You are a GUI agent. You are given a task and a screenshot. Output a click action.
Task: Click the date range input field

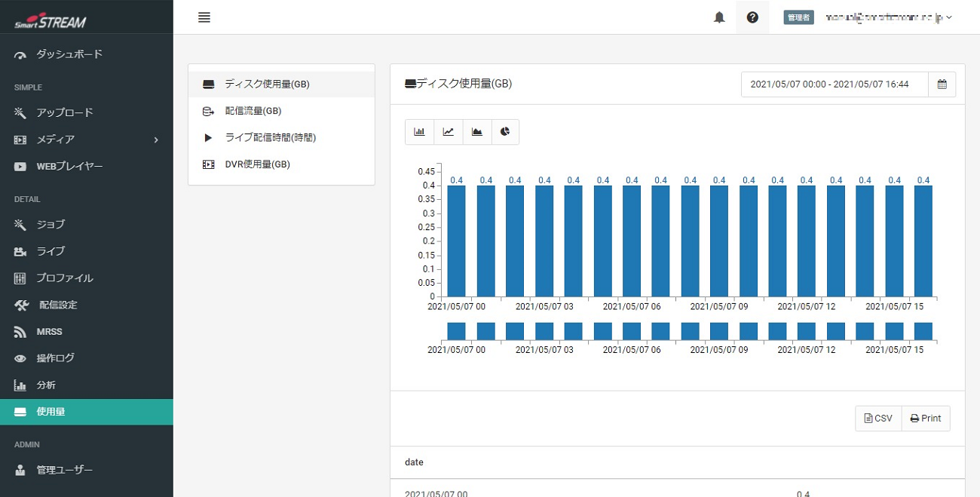pos(835,84)
